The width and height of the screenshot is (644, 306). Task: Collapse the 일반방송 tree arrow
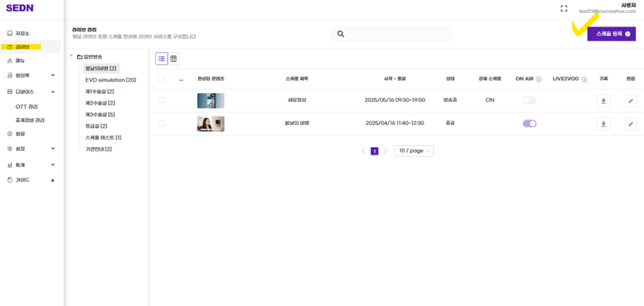click(x=71, y=55)
